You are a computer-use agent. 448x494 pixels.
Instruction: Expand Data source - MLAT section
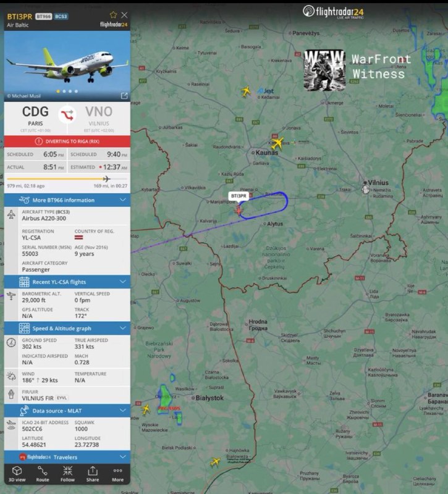click(67, 411)
